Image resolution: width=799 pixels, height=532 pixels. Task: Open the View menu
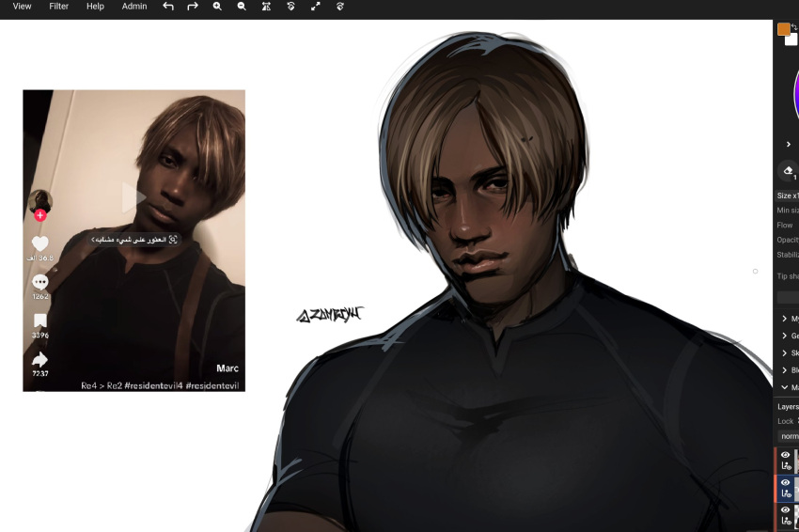[22, 7]
